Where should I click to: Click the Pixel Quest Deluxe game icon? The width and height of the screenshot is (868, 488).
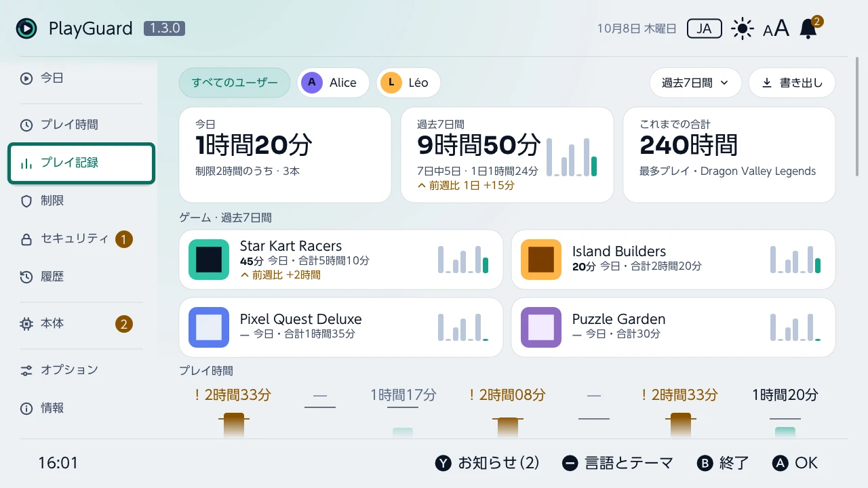209,327
